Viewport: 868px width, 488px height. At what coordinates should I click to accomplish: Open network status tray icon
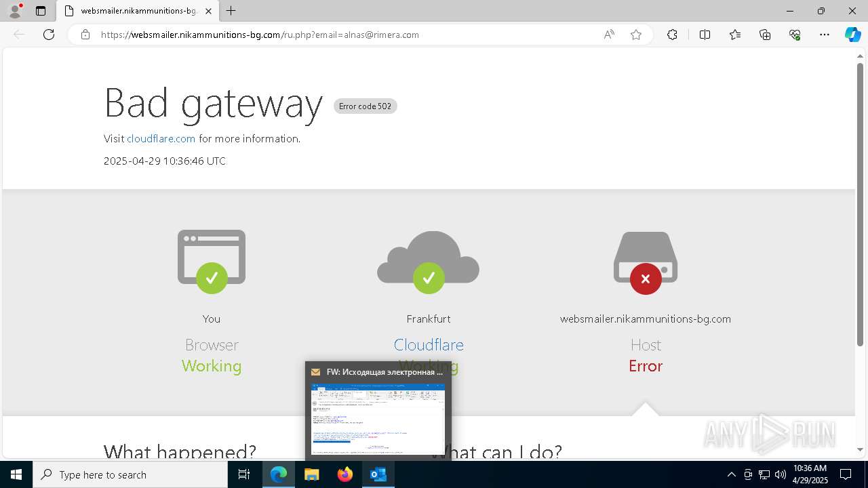[764, 474]
